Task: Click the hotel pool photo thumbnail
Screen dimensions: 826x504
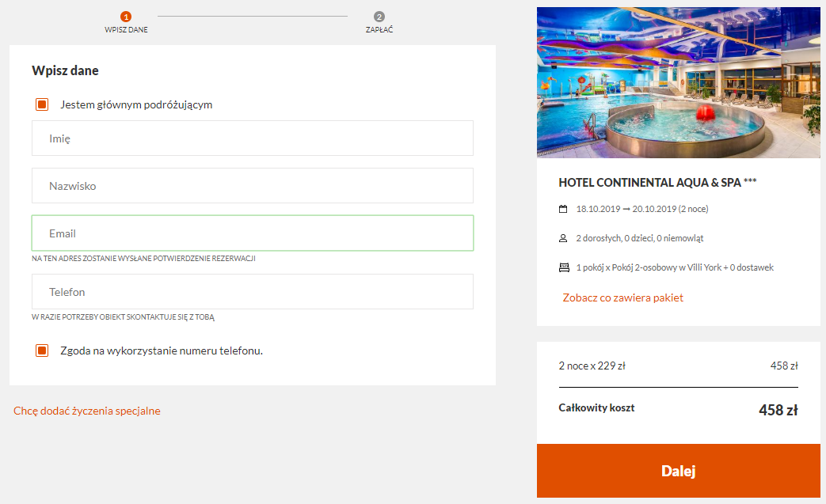Action: pos(679,82)
